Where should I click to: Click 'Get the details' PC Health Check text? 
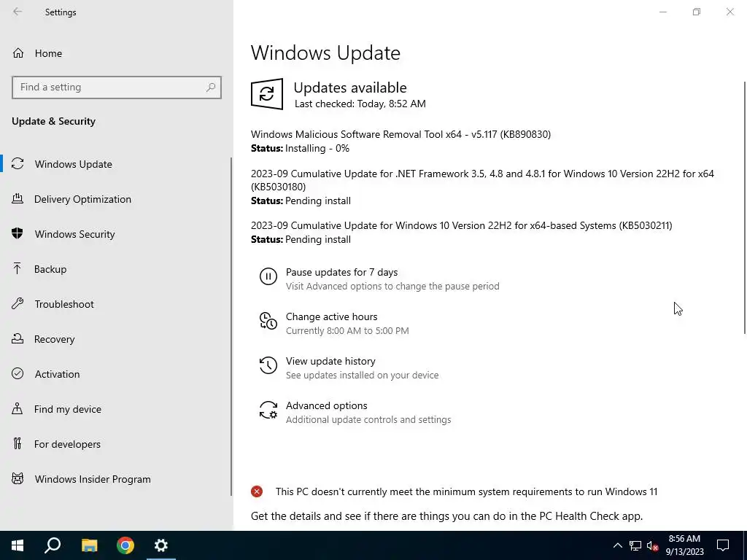(447, 516)
